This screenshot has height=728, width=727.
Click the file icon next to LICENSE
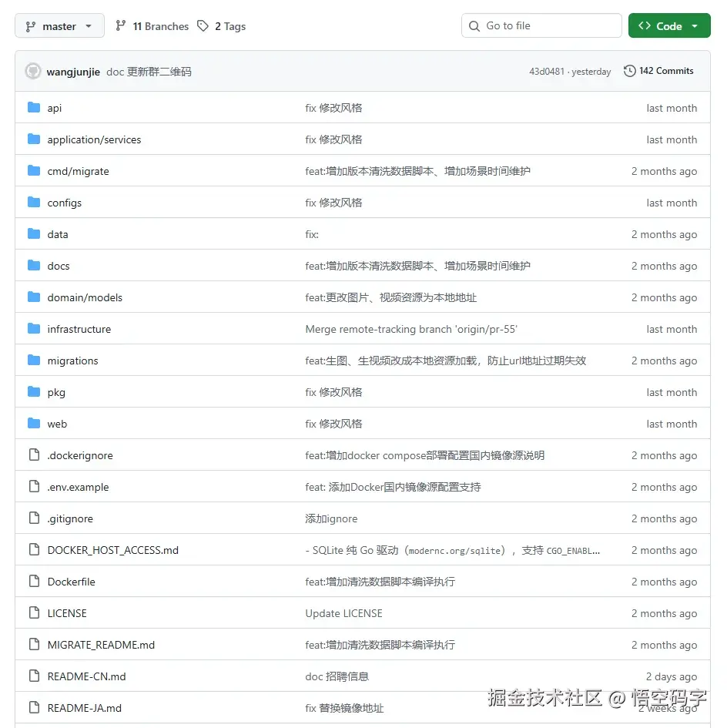click(x=34, y=613)
